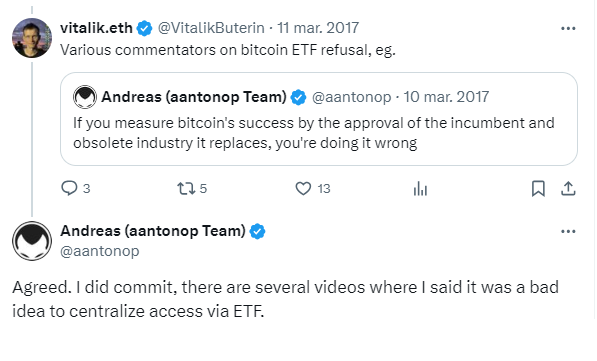Viewport: 597px width, 361px height.
Task: Open the 11 mar. 2017 timestamp
Action: click(318, 28)
